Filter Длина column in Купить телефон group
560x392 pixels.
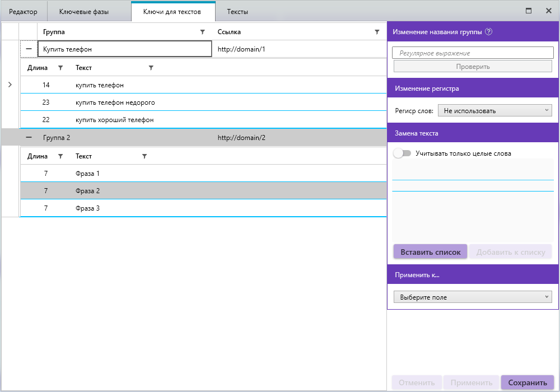[60, 68]
